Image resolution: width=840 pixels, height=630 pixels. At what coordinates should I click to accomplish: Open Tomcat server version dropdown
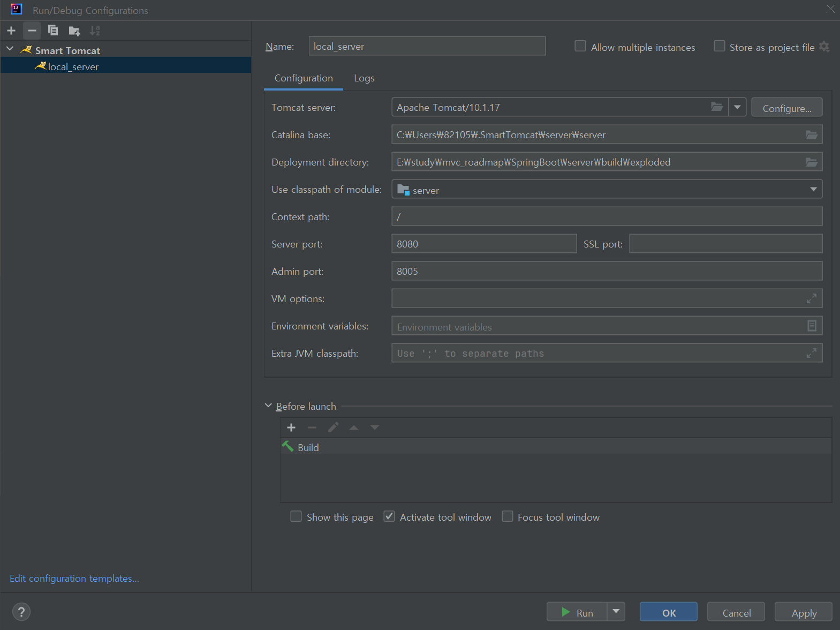click(737, 107)
